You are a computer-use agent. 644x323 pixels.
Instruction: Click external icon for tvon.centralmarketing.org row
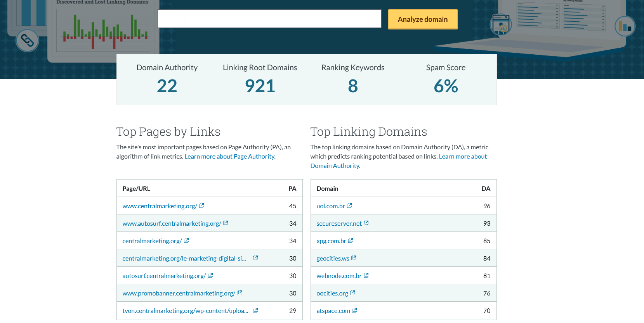[255, 310]
